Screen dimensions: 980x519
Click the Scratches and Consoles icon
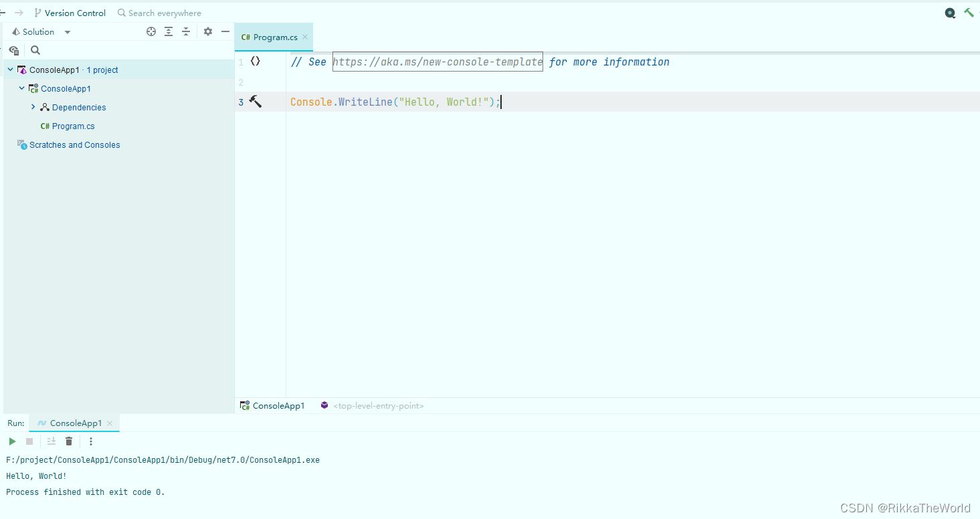point(22,144)
